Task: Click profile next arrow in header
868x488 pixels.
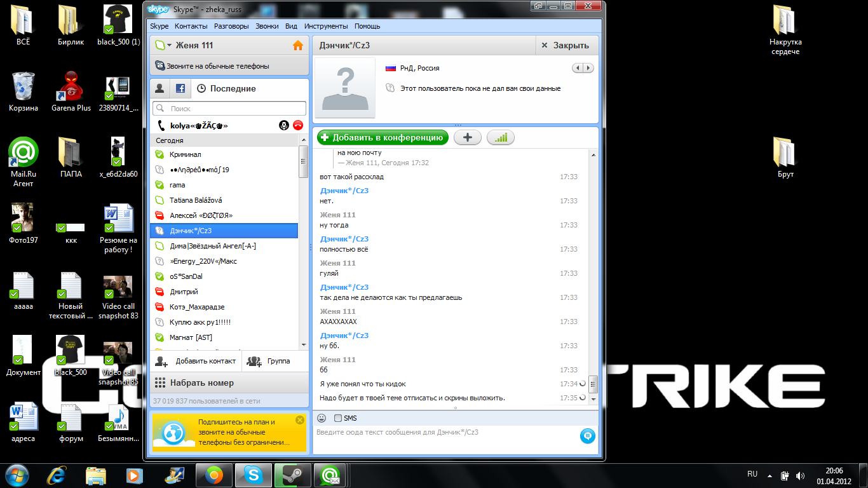Action: pos(588,68)
